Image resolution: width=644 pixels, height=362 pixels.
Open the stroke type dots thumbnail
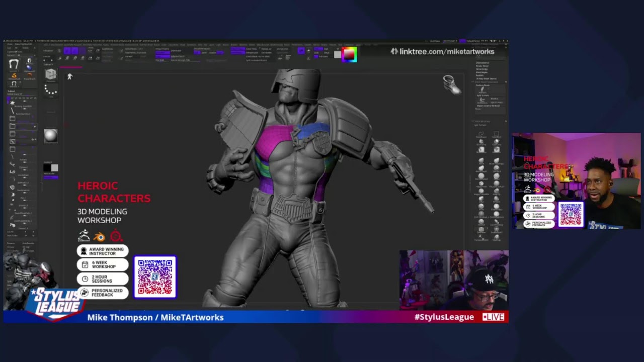pyautogui.click(x=51, y=90)
